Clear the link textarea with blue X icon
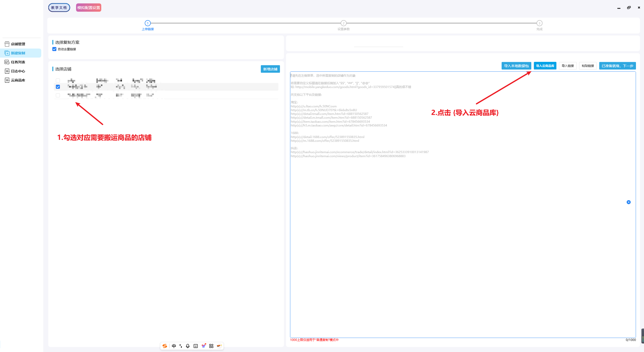 pos(629,202)
